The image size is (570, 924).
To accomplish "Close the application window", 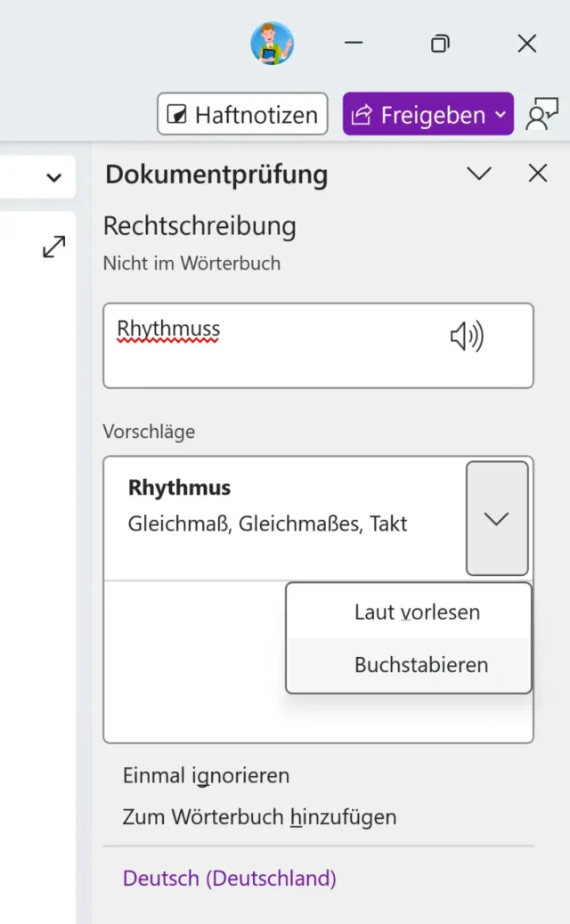I will click(527, 44).
